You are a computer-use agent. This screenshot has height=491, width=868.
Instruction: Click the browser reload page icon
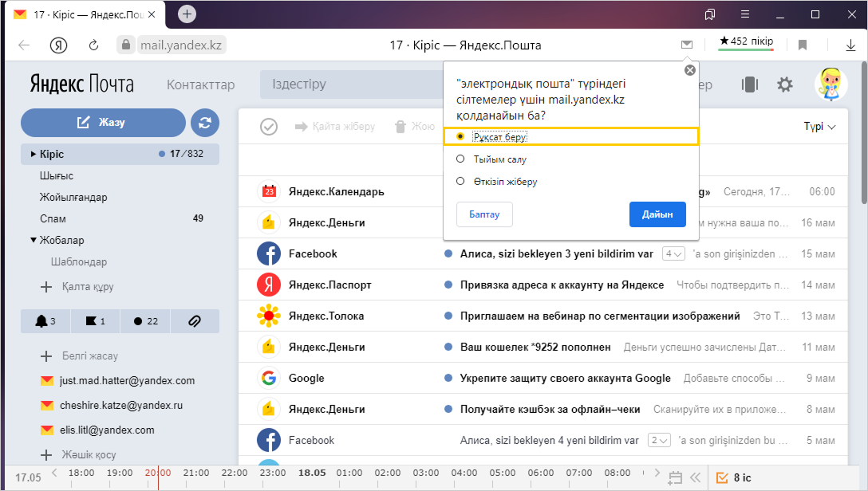[x=93, y=45]
